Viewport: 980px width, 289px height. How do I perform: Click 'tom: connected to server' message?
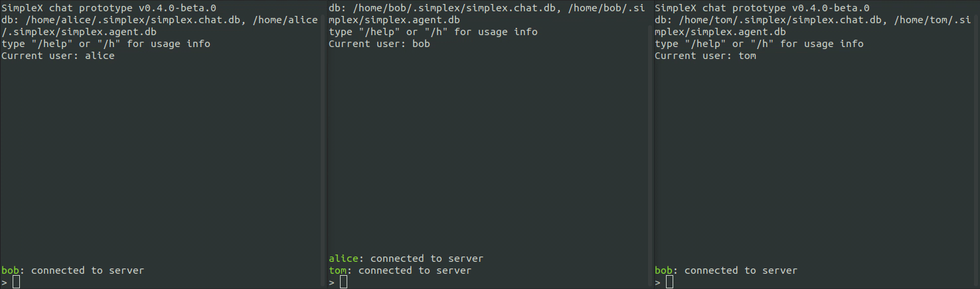(400, 270)
